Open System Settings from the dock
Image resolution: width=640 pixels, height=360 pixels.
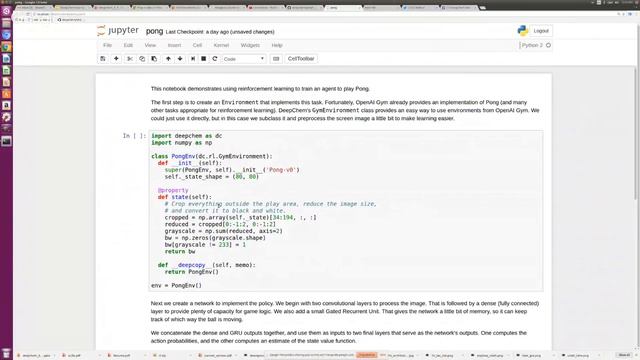[6, 117]
